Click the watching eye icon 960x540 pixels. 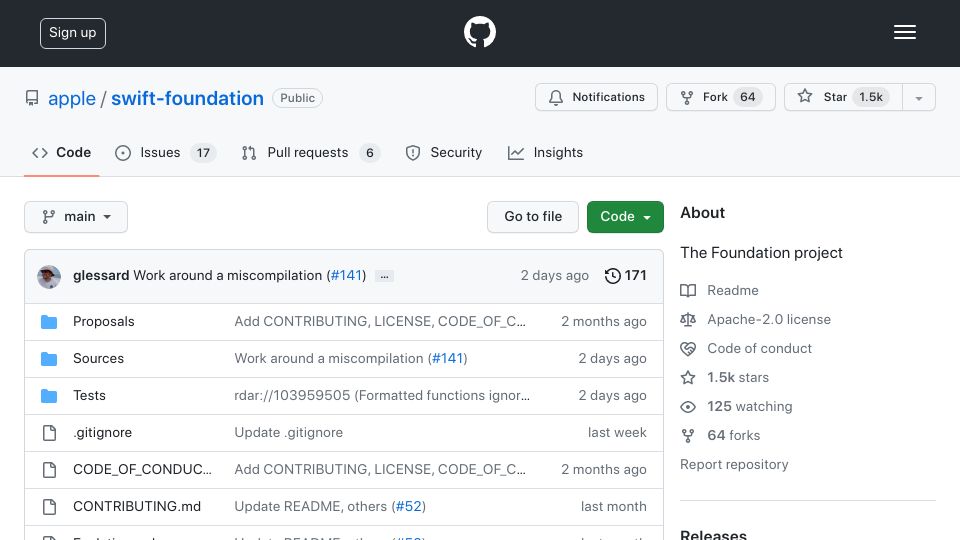pyautogui.click(x=688, y=407)
